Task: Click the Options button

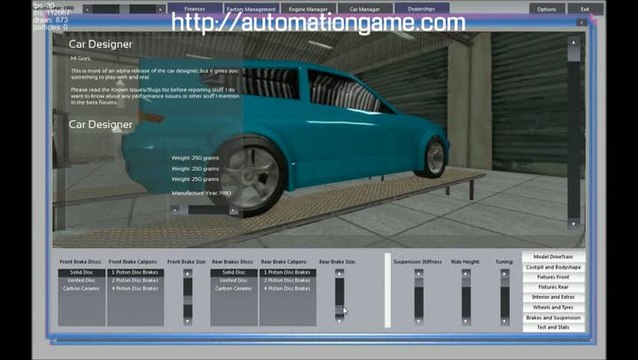Action: (x=547, y=9)
